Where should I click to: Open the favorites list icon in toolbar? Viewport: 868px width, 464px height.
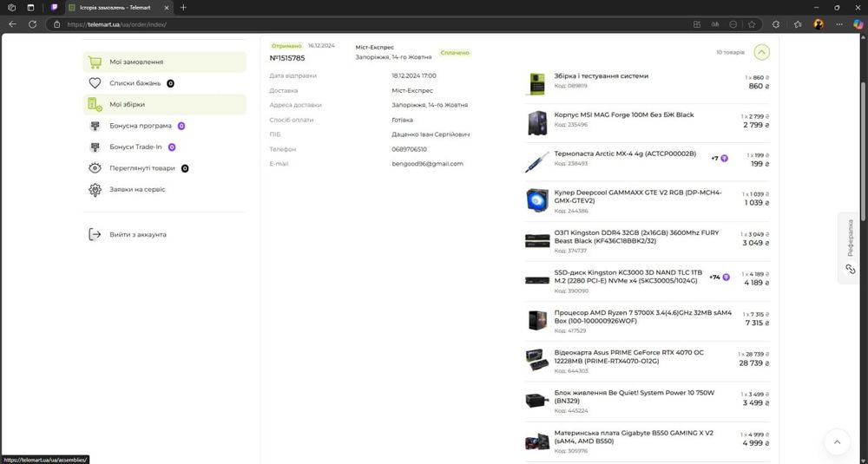798,24
